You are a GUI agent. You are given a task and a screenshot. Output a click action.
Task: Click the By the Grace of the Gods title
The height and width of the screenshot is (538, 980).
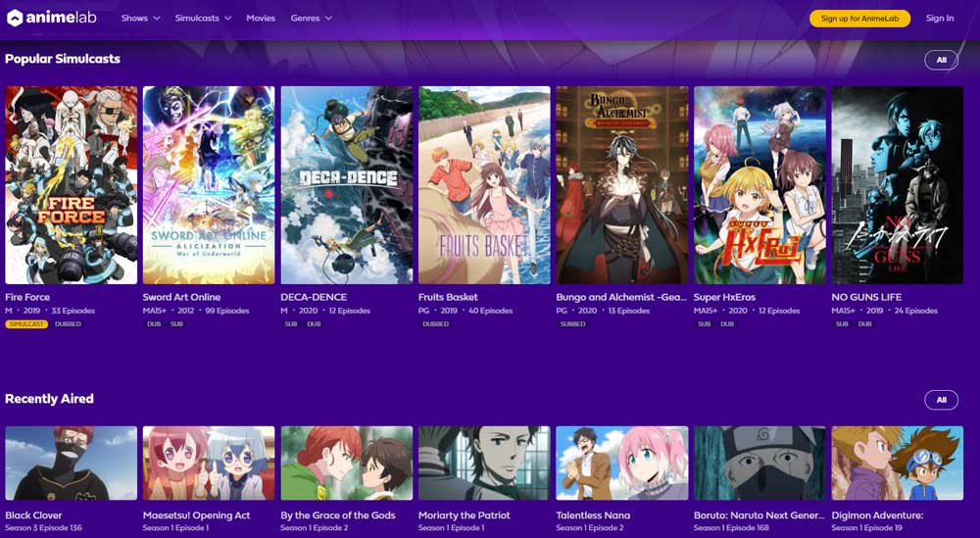tap(338, 515)
